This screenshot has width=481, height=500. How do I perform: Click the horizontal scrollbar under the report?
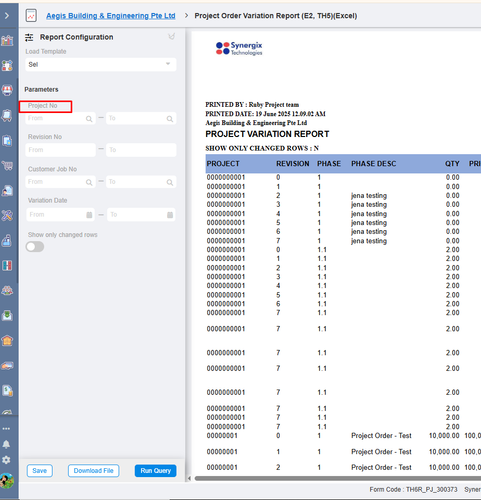click(337, 478)
